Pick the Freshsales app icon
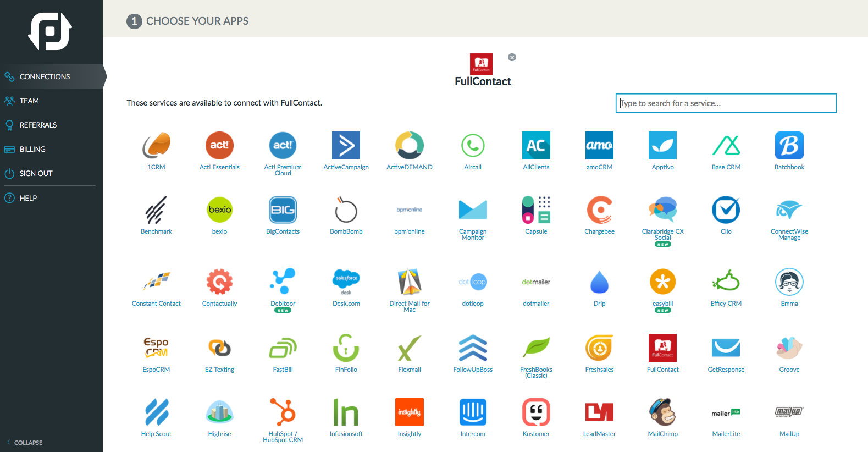Image resolution: width=868 pixels, height=452 pixels. point(599,348)
